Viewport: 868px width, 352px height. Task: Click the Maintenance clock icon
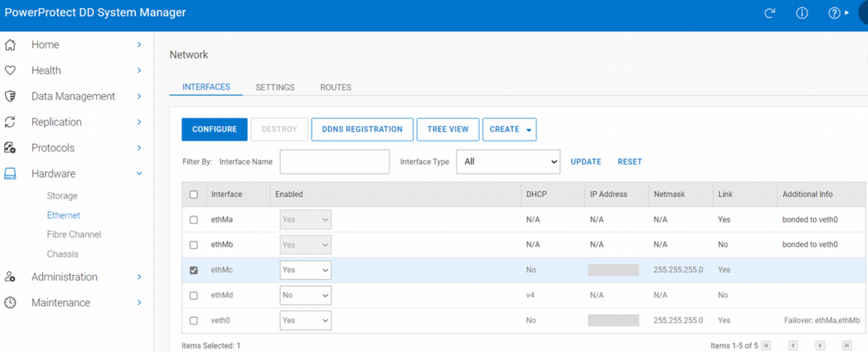tap(10, 303)
